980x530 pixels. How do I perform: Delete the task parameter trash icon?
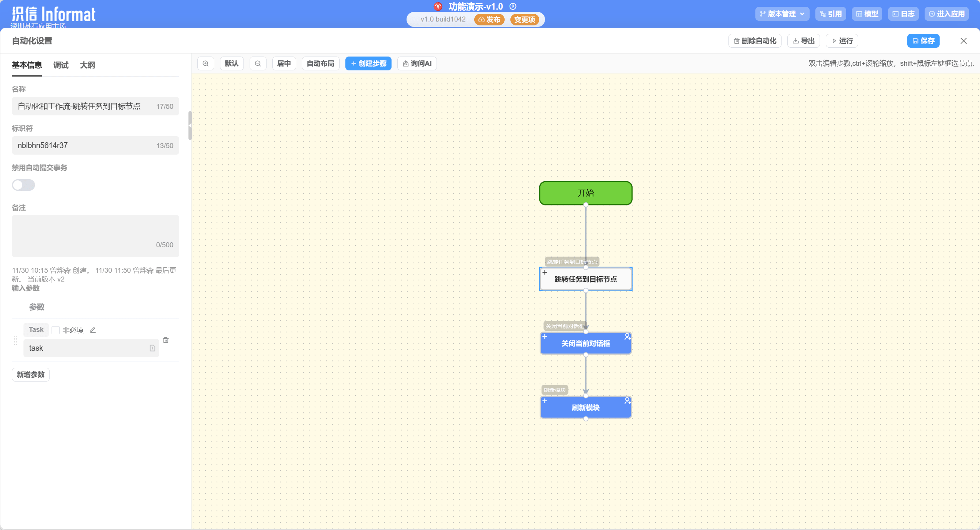click(x=166, y=340)
